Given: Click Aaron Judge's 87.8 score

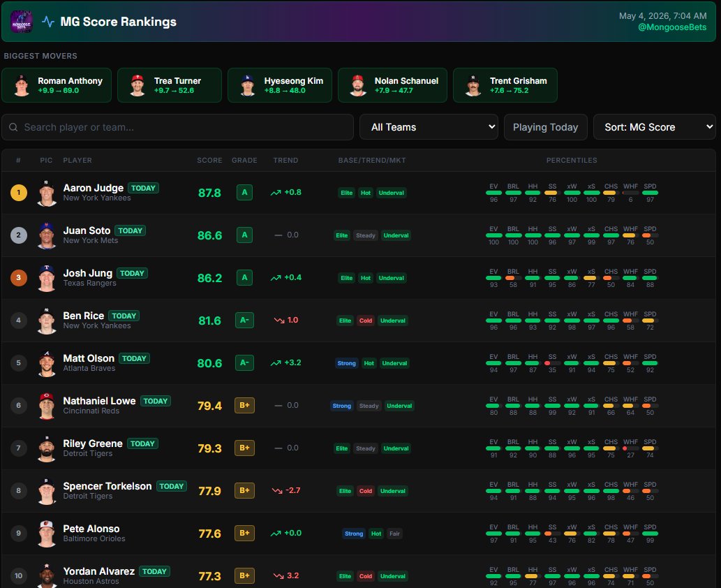Looking at the screenshot, I should point(209,193).
